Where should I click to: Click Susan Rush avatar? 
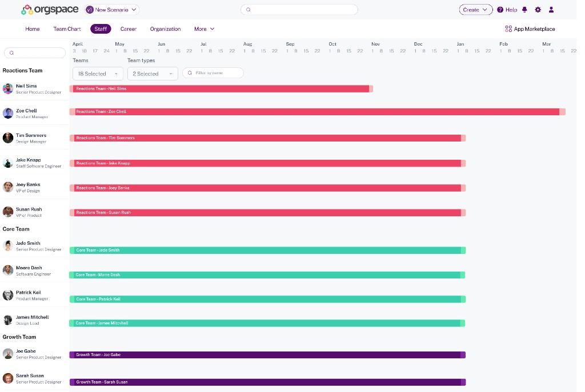(x=8, y=212)
